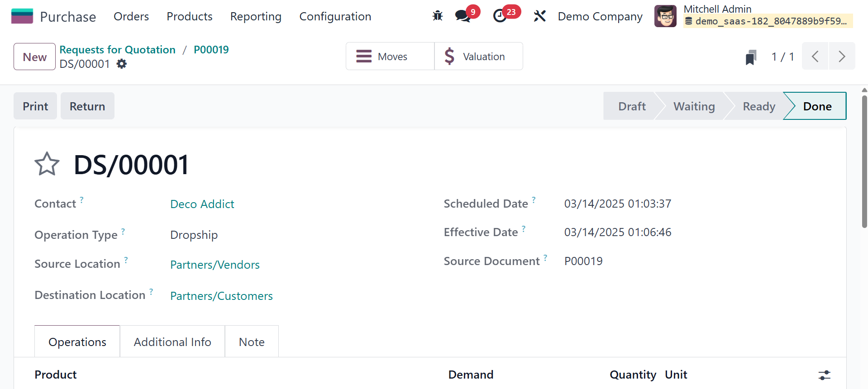Open the Orders menu
Image resolution: width=868 pixels, height=389 pixels.
pos(131,16)
